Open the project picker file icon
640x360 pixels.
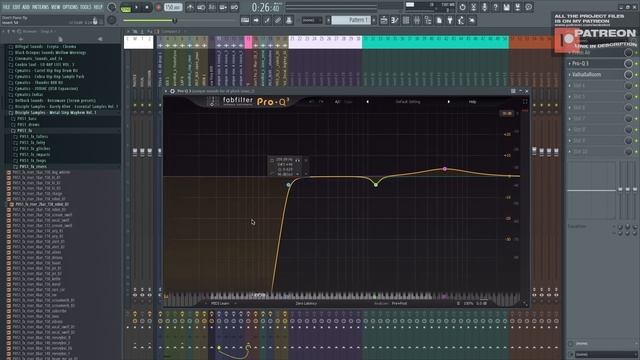[x=439, y=20]
